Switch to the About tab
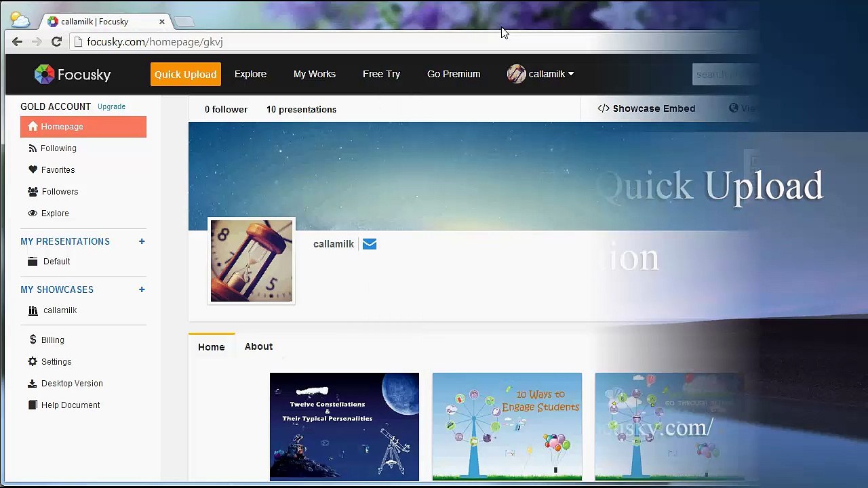The width and height of the screenshot is (868, 488). tap(258, 346)
